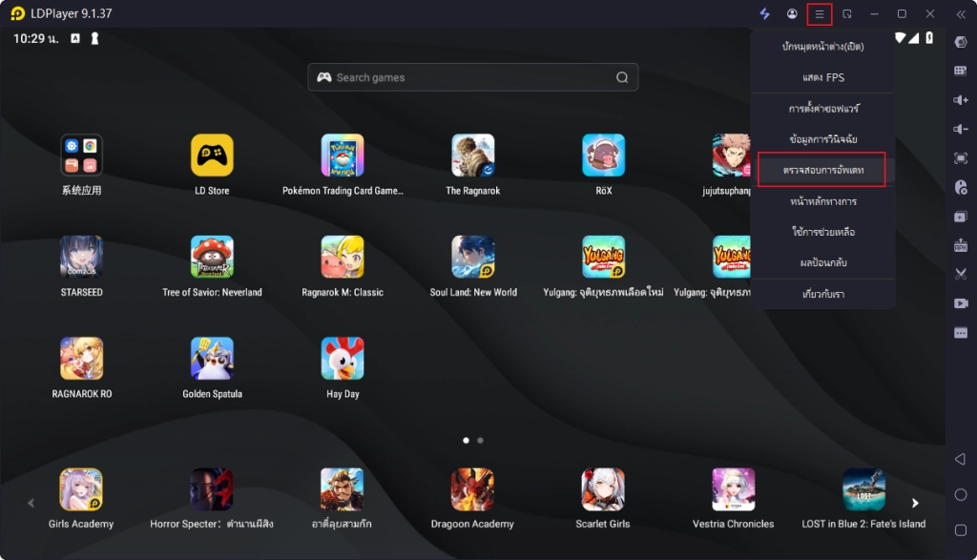Open อาตี๋ลุยสามก๊ก recommended game
This screenshot has height=560, width=977.
point(343,498)
